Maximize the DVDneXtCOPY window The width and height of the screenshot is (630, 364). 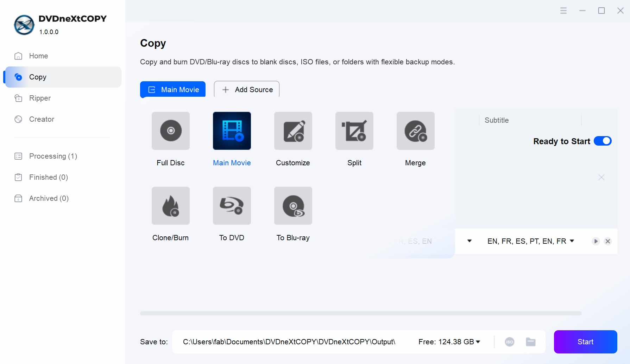coord(601,11)
